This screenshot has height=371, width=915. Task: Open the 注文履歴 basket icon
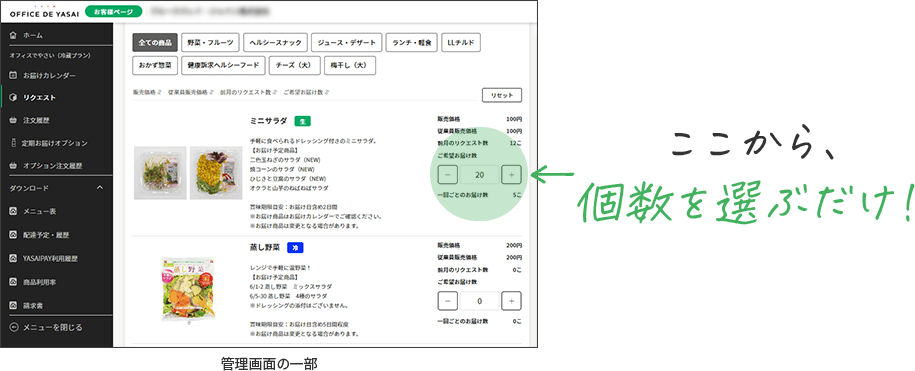tap(13, 120)
